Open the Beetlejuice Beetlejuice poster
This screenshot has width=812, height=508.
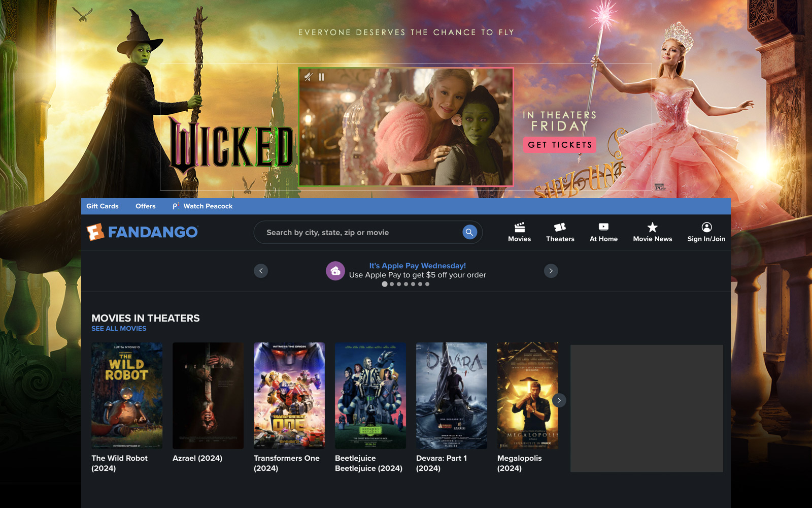coord(370,396)
